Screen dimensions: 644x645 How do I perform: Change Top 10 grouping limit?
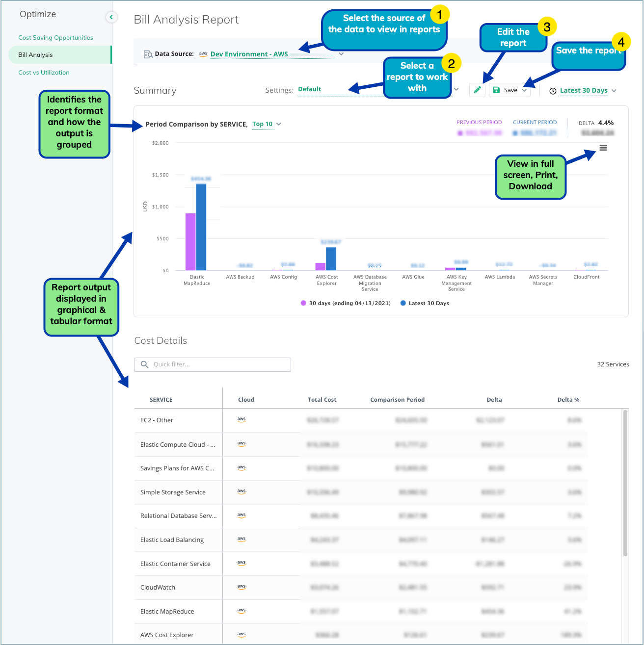(267, 124)
